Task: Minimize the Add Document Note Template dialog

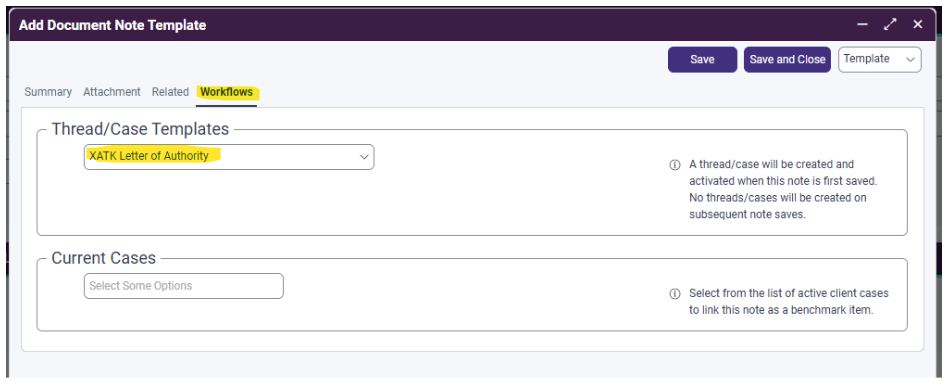Action: [862, 25]
